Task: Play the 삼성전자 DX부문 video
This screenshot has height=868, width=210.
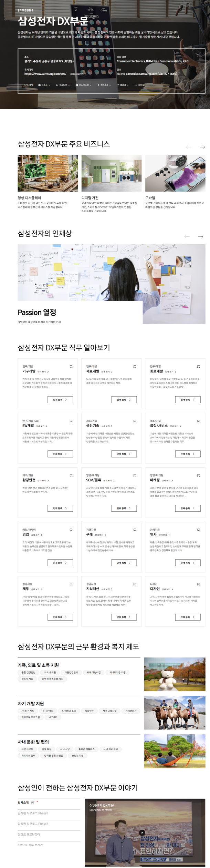Action: point(142,833)
